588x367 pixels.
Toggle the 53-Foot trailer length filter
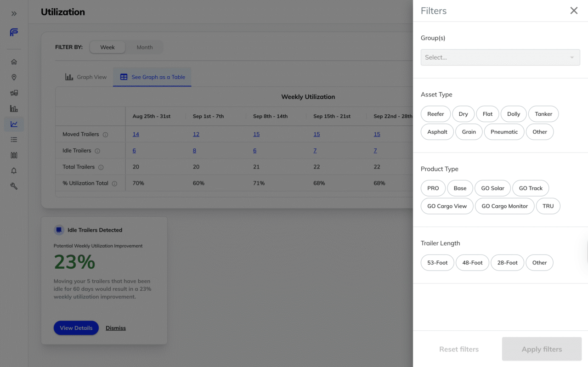437,263
